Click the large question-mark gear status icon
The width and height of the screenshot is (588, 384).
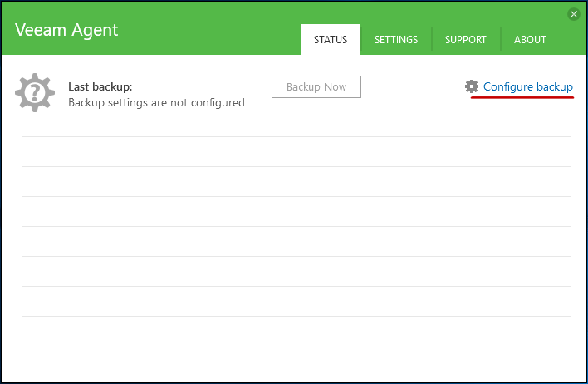click(x=35, y=92)
